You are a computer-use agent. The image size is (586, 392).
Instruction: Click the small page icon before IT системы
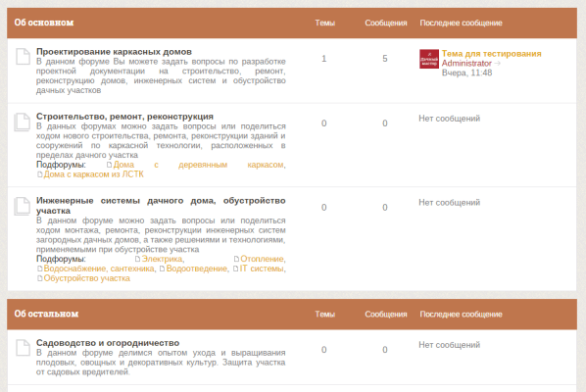[x=236, y=269]
